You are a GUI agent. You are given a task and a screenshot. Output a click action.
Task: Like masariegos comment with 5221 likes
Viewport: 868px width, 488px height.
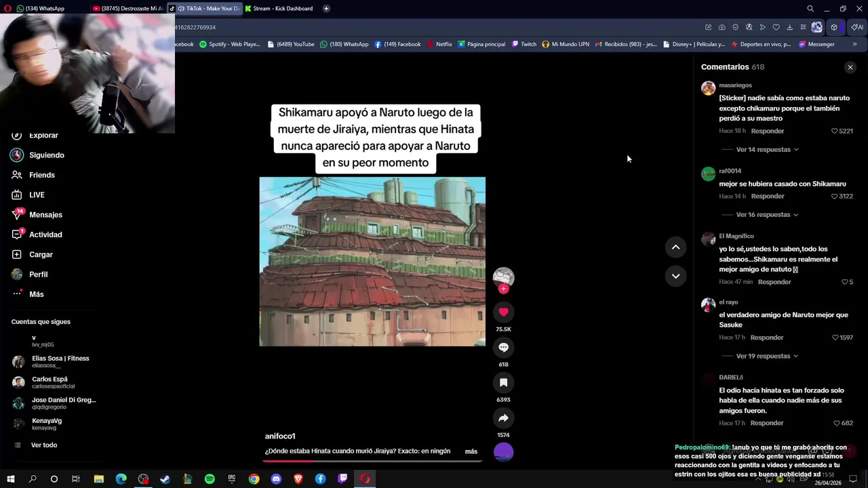[835, 131]
